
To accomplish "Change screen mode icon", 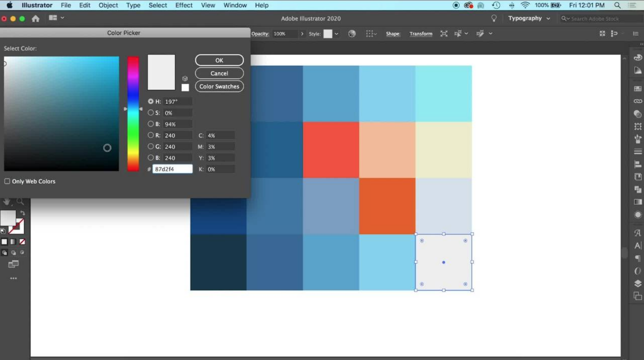I will pyautogui.click(x=13, y=264).
